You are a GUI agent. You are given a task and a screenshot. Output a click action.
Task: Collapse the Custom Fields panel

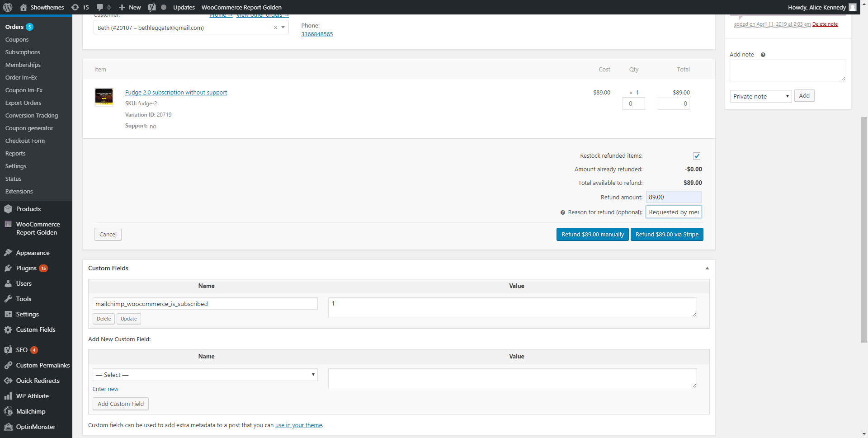coord(707,268)
